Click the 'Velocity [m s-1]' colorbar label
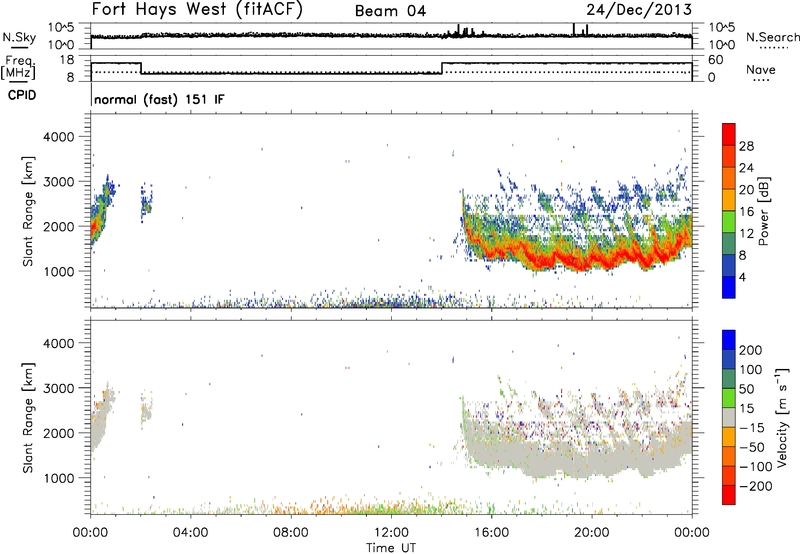Viewport: 800px width, 554px height. [782, 417]
